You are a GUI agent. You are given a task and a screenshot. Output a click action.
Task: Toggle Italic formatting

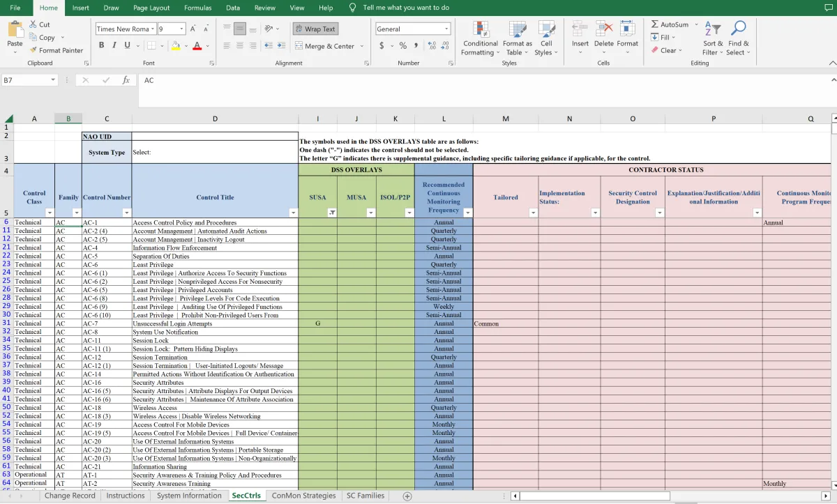click(x=114, y=45)
